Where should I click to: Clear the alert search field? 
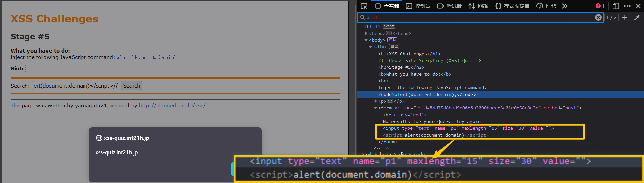point(598,17)
